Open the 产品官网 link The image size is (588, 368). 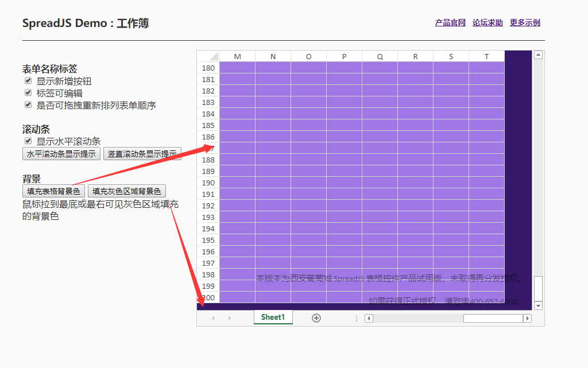click(450, 21)
